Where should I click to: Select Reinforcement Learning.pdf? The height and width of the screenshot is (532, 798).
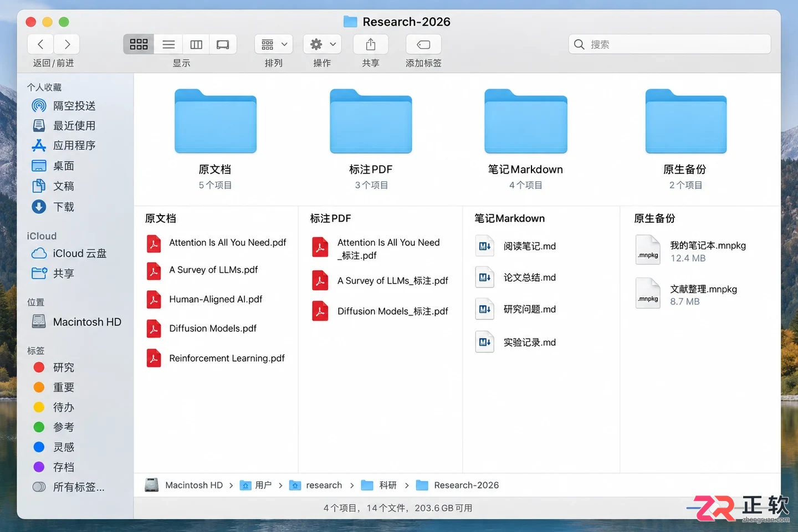(216, 359)
